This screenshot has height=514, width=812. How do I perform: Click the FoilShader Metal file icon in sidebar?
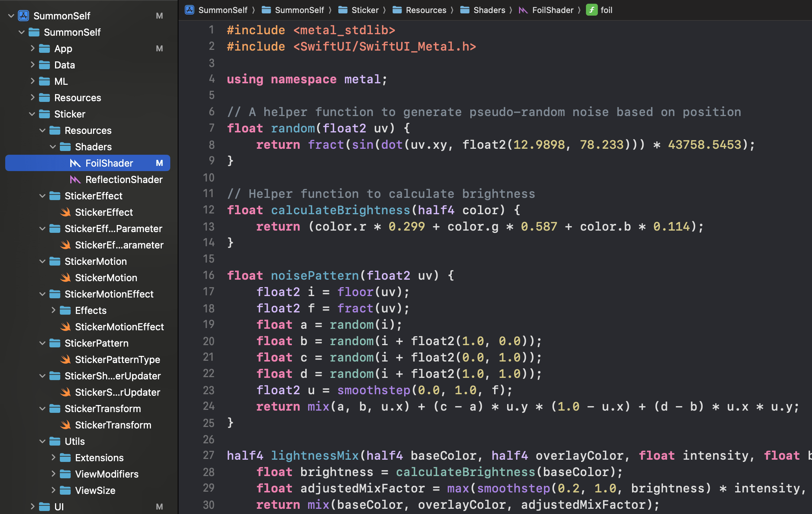pyautogui.click(x=75, y=163)
